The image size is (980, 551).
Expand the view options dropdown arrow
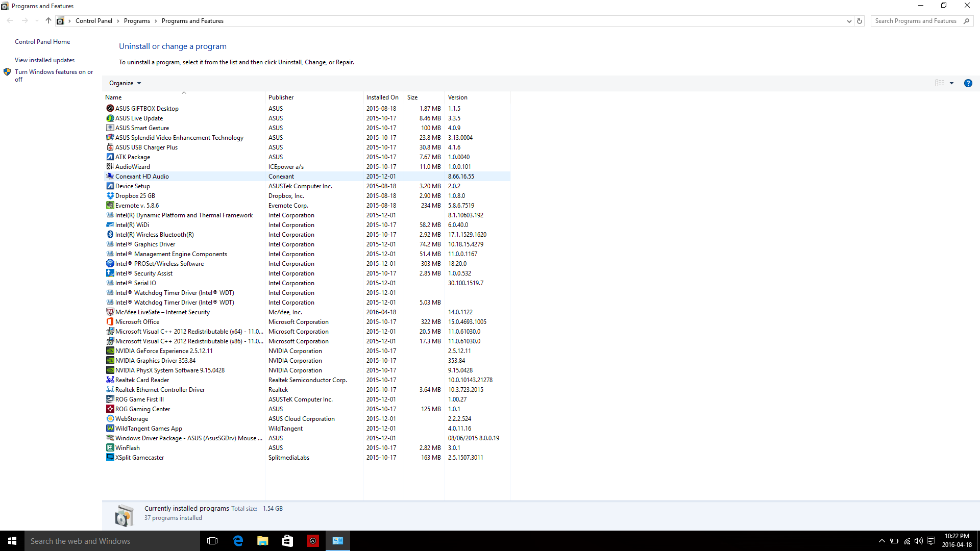pyautogui.click(x=951, y=83)
